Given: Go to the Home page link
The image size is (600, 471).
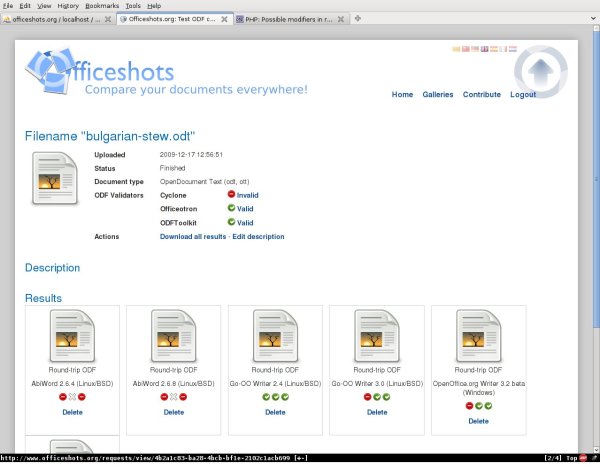Looking at the screenshot, I should 402,95.
